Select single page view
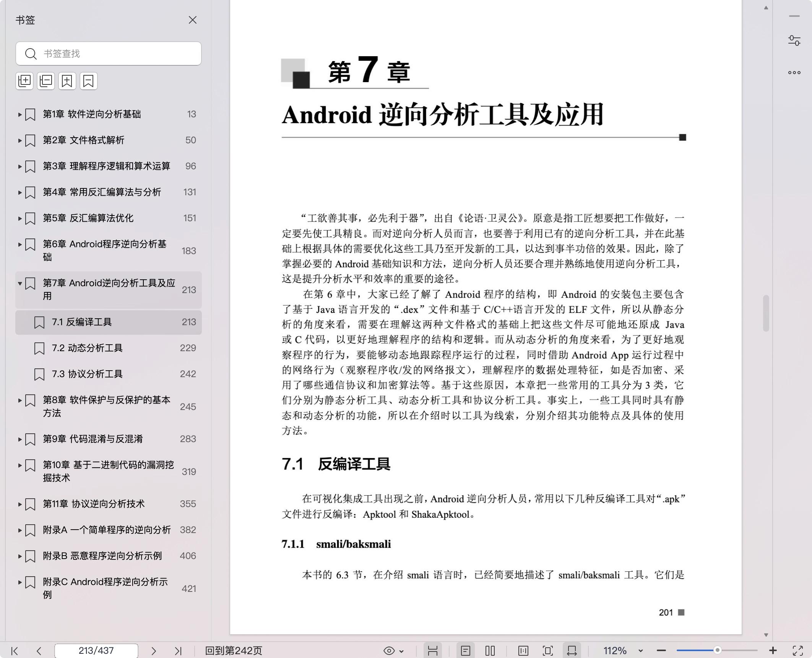This screenshot has width=812, height=658. pyautogui.click(x=466, y=650)
